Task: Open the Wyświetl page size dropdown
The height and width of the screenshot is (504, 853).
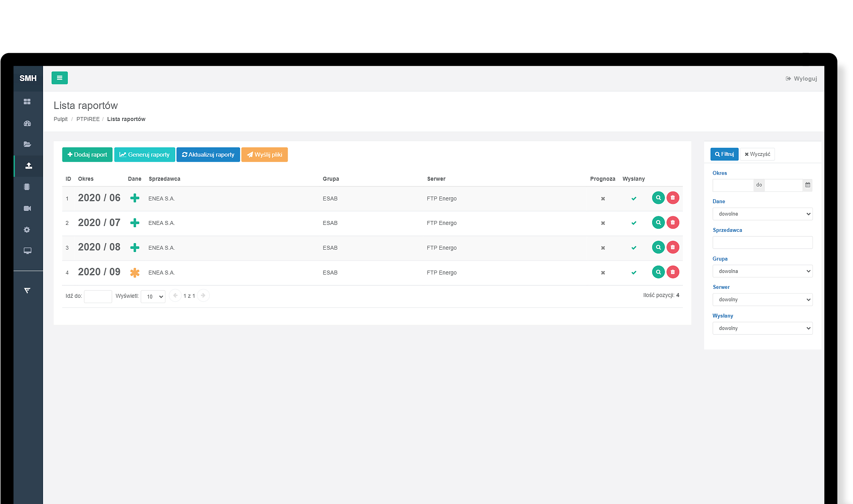Action: coord(153,297)
